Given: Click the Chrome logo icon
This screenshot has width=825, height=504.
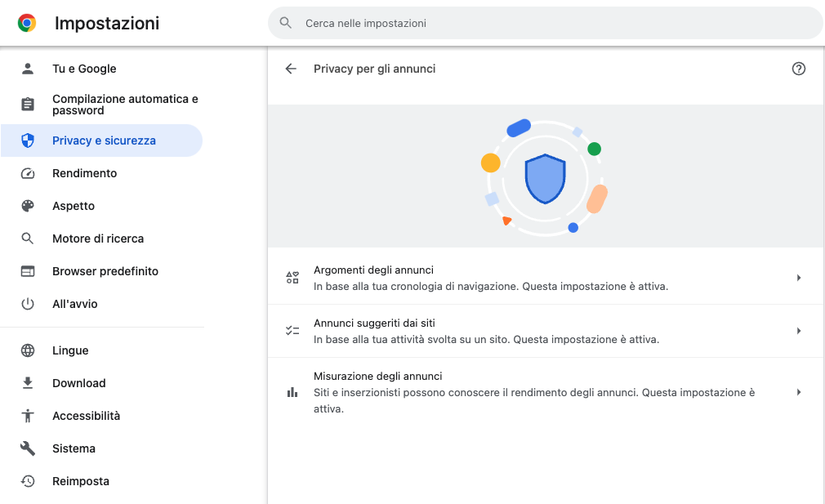Looking at the screenshot, I should click(x=27, y=24).
